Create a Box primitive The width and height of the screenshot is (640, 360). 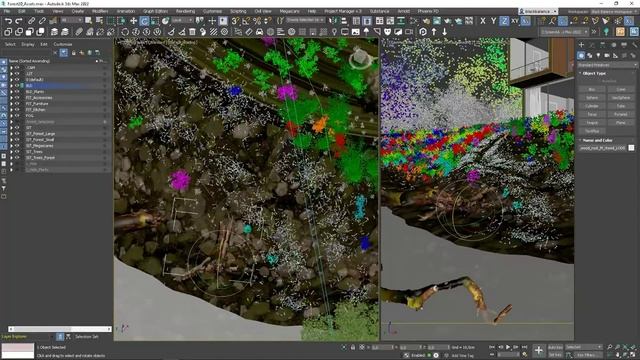[592, 89]
